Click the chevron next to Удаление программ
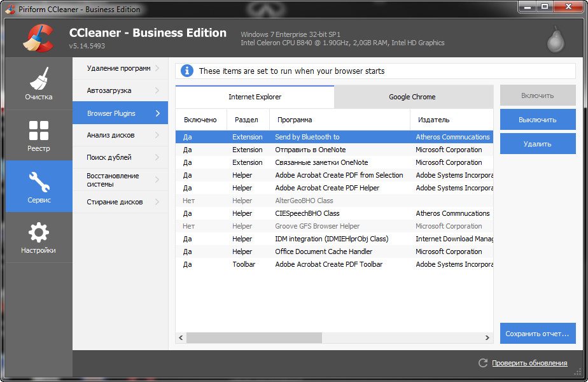 (157, 68)
